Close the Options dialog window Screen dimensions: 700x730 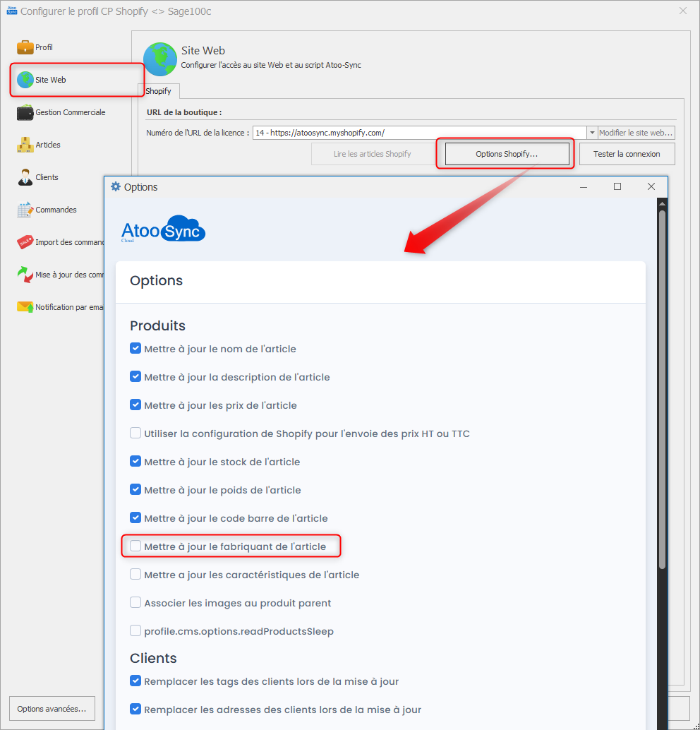click(x=651, y=186)
